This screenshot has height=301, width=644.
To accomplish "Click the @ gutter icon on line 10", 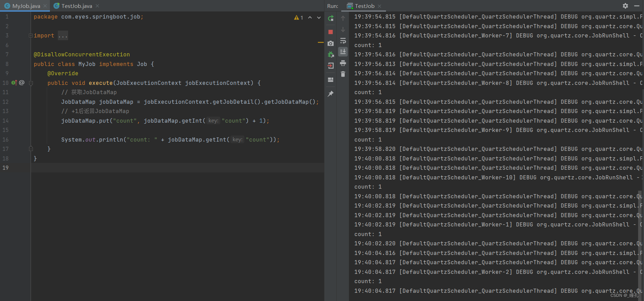I will (x=22, y=83).
